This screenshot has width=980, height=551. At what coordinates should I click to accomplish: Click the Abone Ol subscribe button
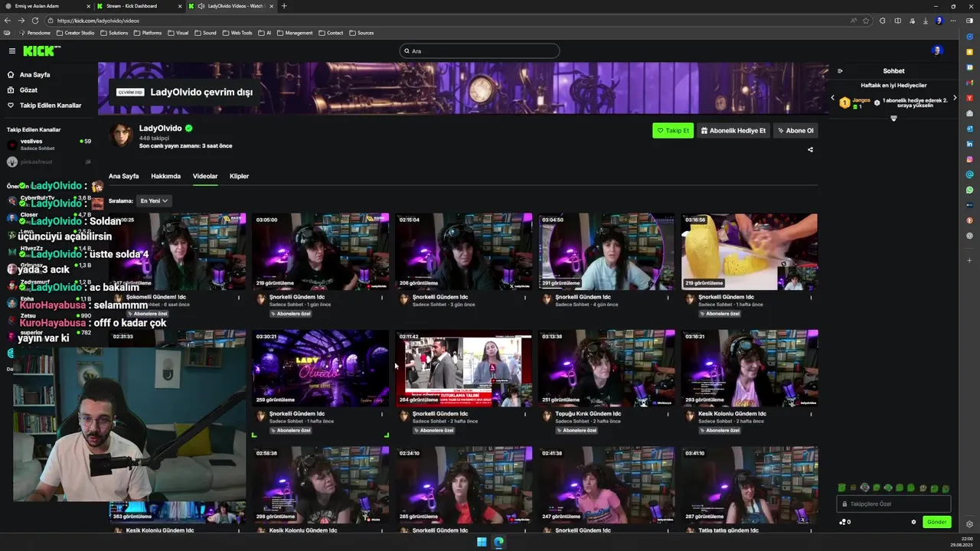[x=795, y=131]
